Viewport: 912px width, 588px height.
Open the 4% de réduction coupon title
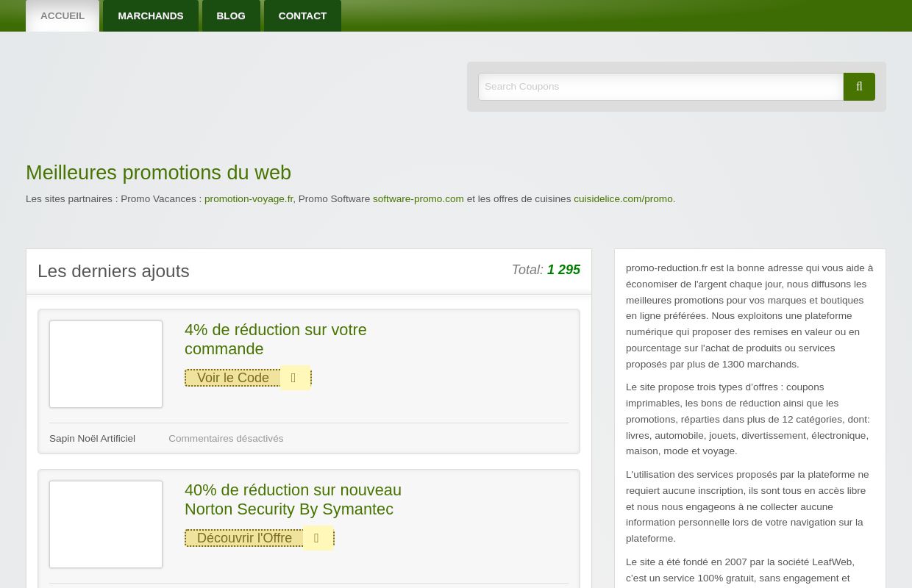[x=276, y=339]
